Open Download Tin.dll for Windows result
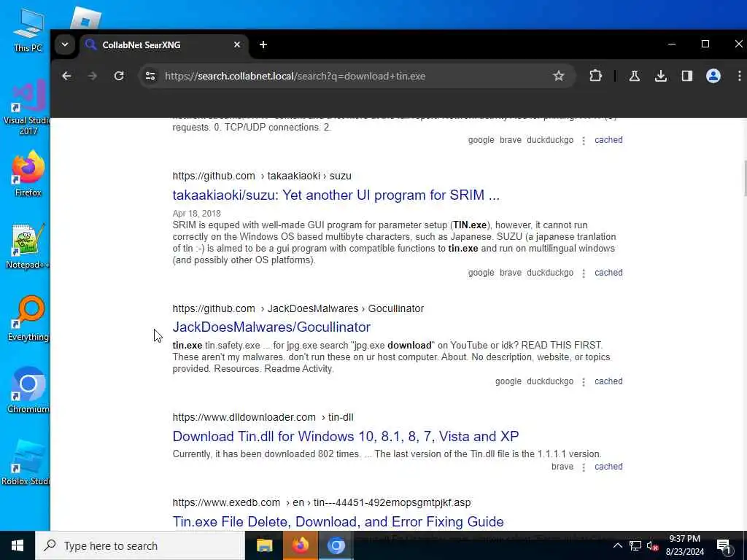 tap(345, 436)
